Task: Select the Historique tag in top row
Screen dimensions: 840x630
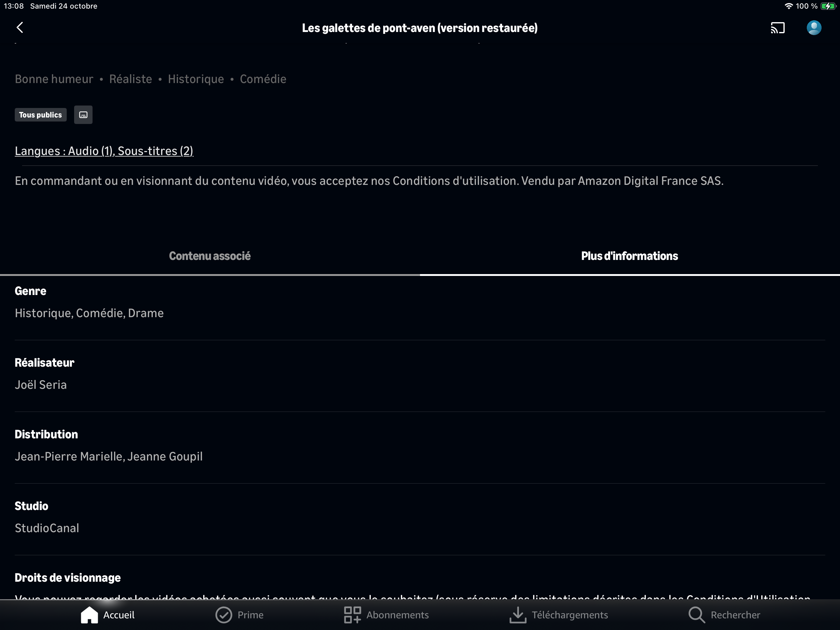Action: pos(196,79)
